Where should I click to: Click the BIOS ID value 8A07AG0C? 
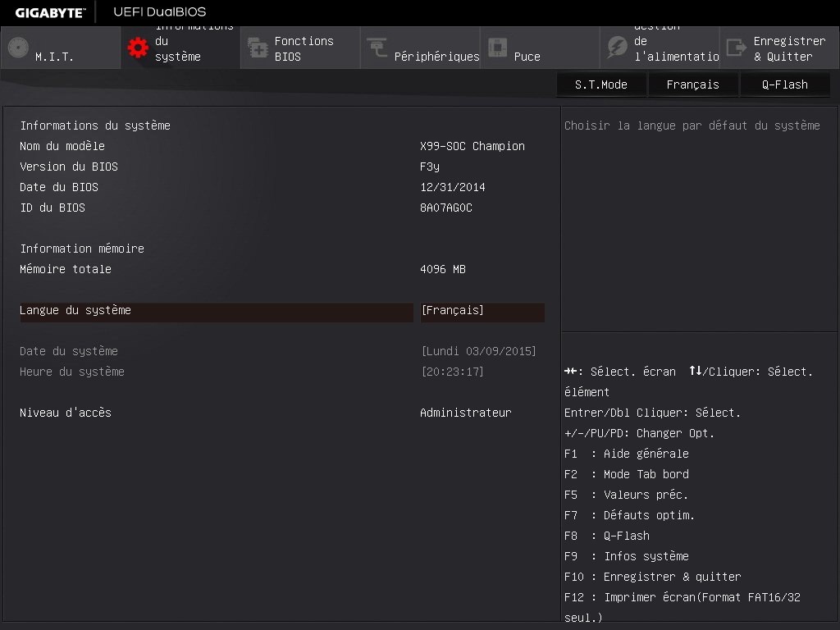[x=445, y=208]
